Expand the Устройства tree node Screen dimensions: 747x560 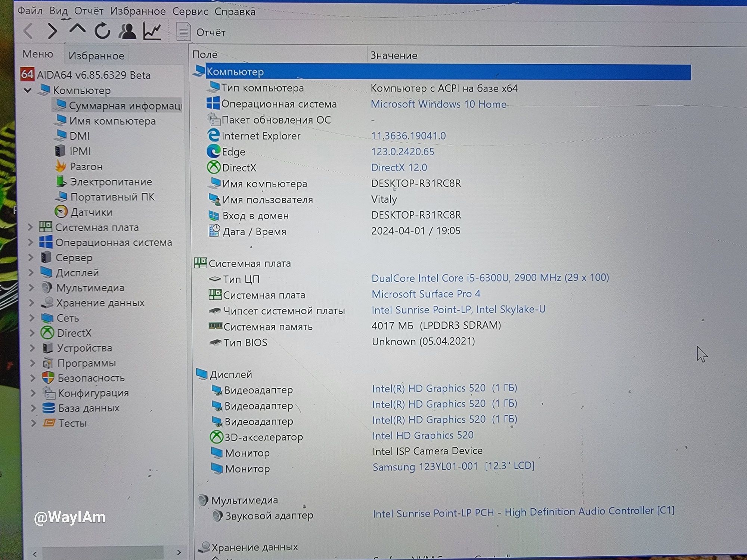click(x=32, y=348)
